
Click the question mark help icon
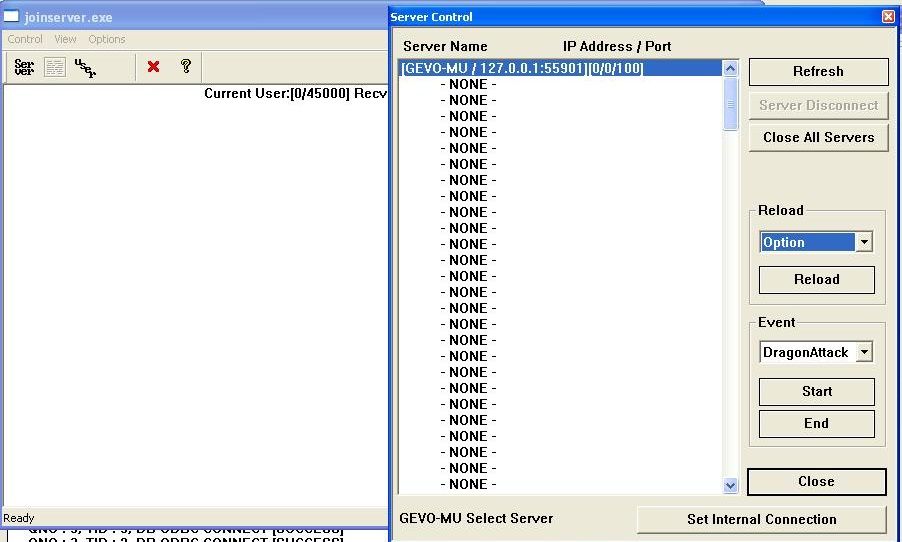(x=185, y=67)
